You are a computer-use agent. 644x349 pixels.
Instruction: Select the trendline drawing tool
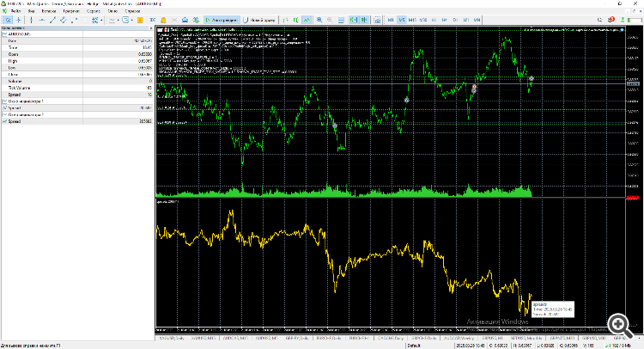(x=52, y=20)
